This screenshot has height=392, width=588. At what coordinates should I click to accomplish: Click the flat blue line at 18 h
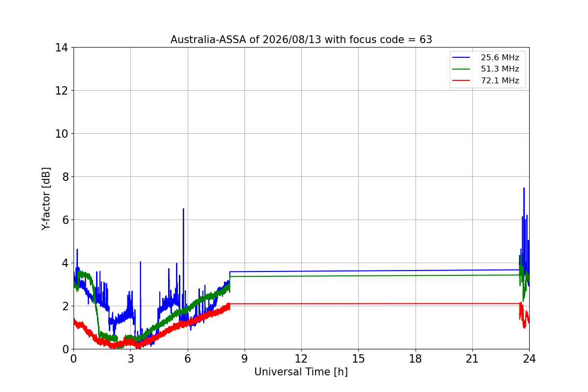click(415, 270)
